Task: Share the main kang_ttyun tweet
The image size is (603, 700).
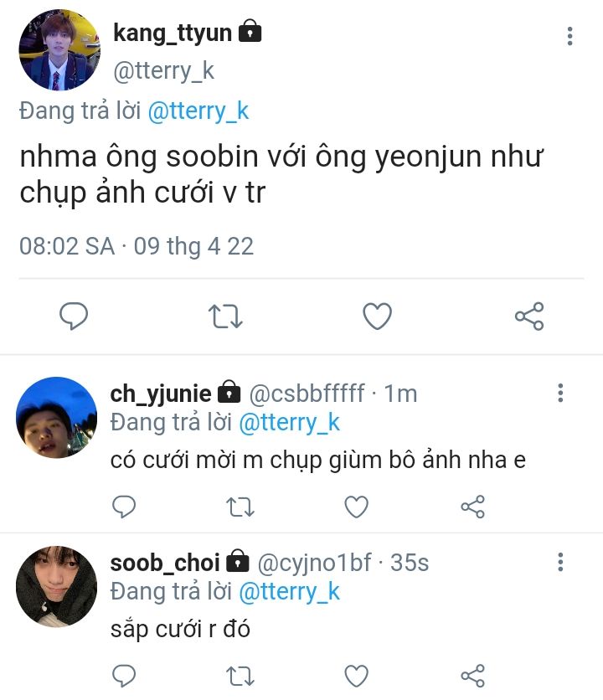Action: click(529, 316)
